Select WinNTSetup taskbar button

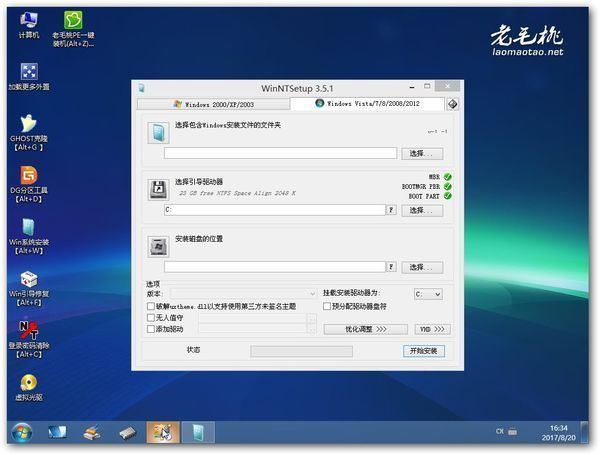click(198, 432)
